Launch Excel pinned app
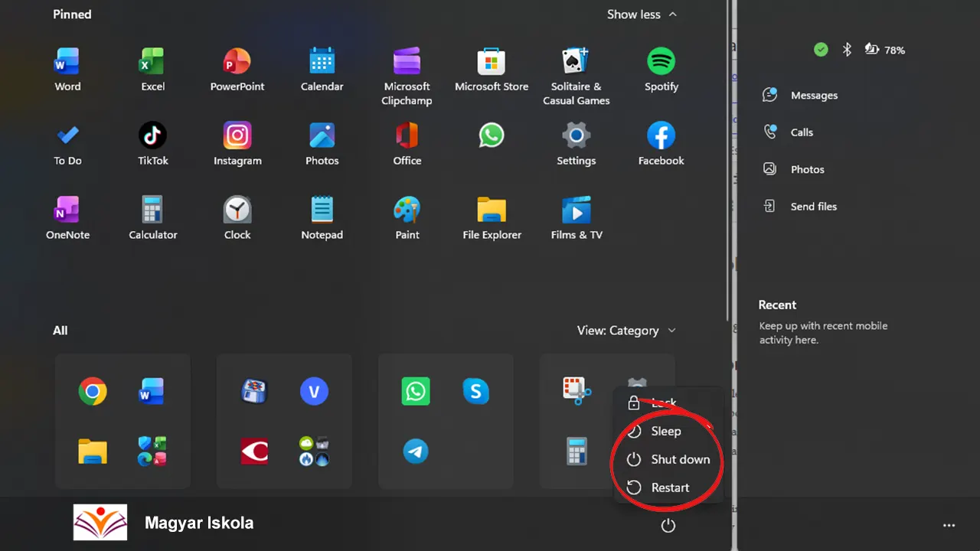 tap(152, 70)
